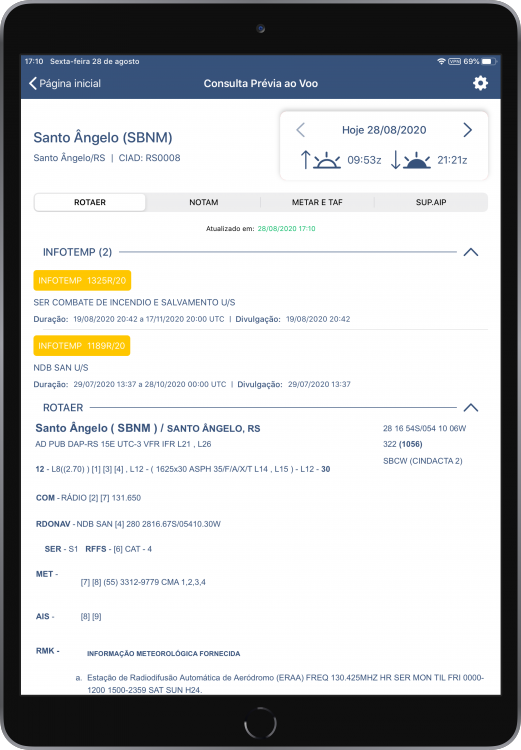The height and width of the screenshot is (750, 521).
Task: Tap the battery indicator in the status bar
Action: (489, 61)
